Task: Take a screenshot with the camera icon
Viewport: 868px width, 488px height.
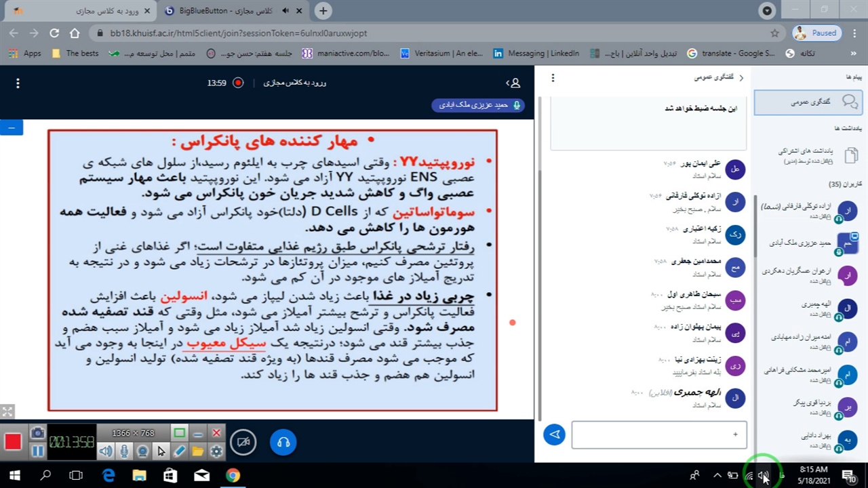Action: (37, 433)
